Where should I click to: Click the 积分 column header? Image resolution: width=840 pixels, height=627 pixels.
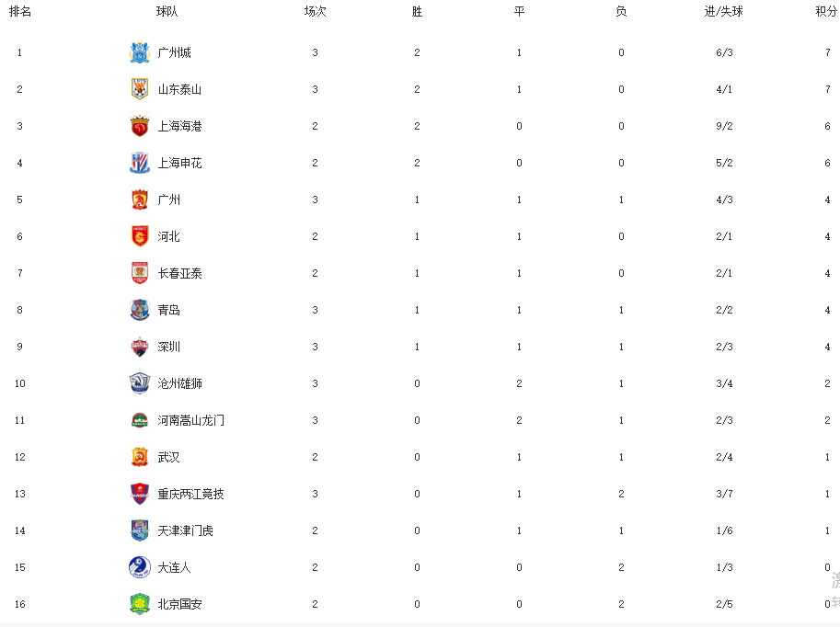pyautogui.click(x=826, y=11)
